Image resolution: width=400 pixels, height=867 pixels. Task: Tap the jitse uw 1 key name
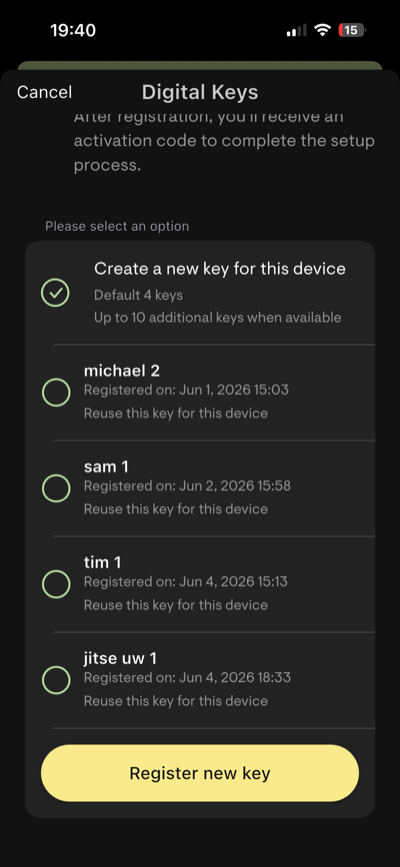point(120,658)
